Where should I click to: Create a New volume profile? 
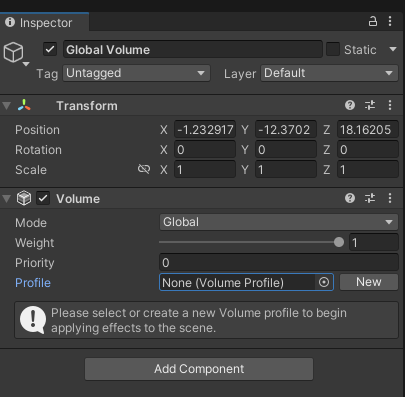(x=369, y=282)
